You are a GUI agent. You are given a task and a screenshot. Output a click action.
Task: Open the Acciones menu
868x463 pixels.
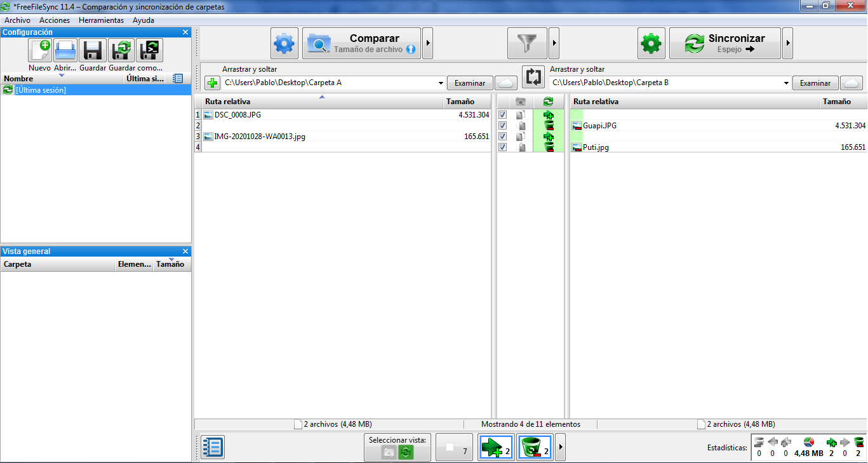coord(55,20)
